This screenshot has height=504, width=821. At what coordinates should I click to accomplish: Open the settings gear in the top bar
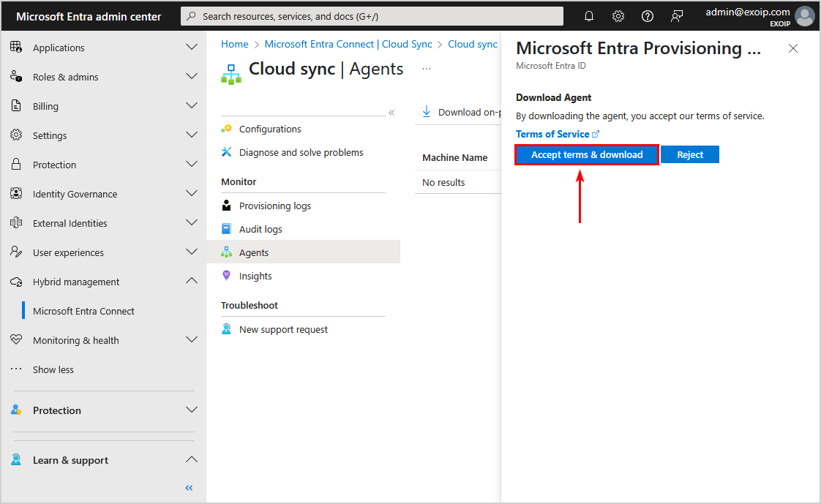coord(618,15)
